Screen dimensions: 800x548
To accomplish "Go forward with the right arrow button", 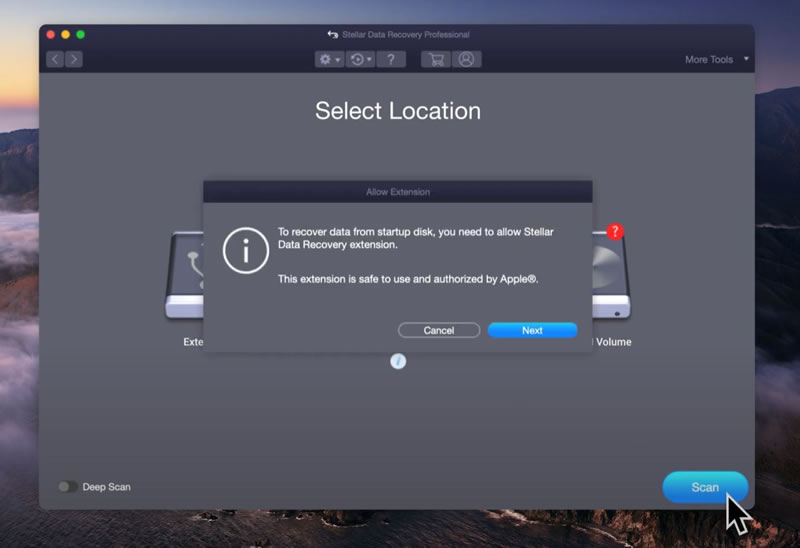I will (74, 59).
